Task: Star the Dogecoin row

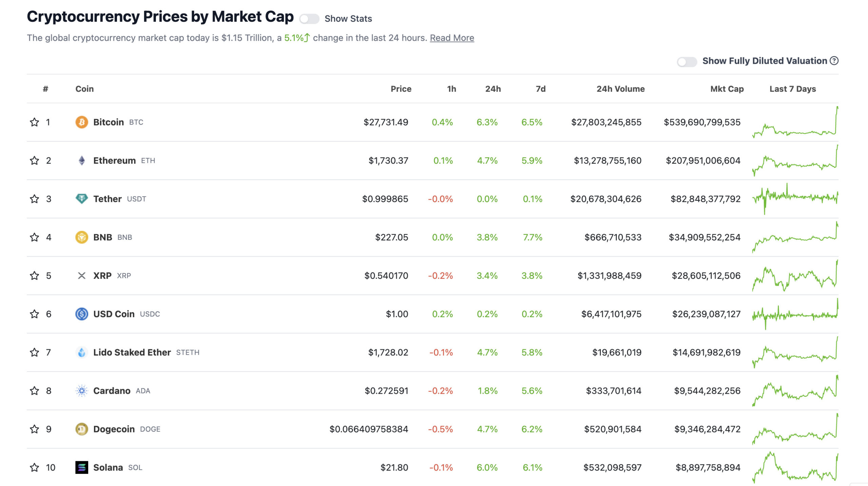Action: click(x=34, y=429)
